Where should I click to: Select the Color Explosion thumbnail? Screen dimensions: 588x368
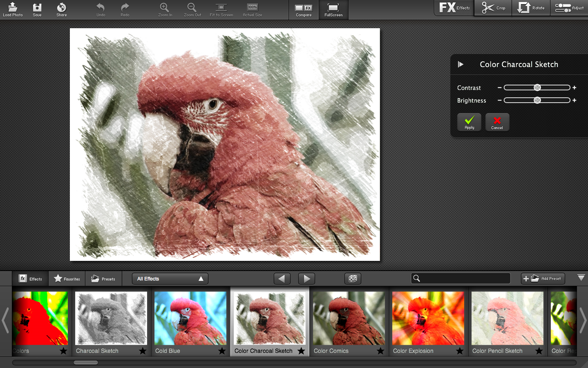click(x=428, y=318)
